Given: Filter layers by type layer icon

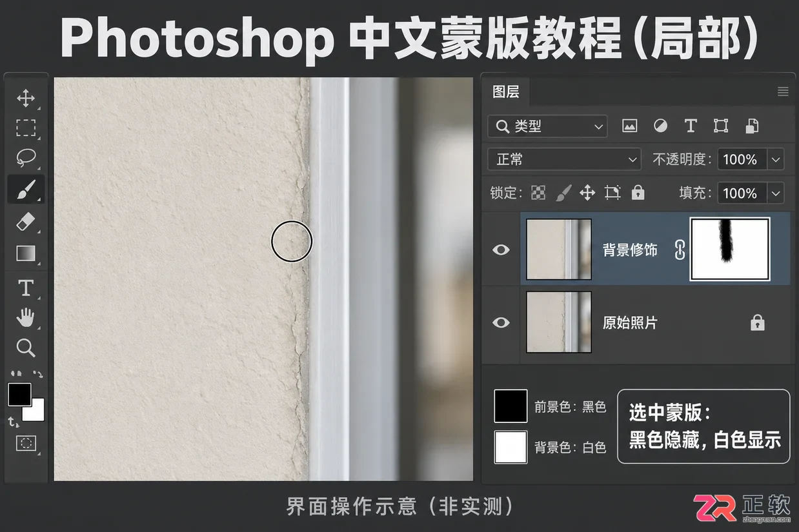Looking at the screenshot, I should (691, 126).
